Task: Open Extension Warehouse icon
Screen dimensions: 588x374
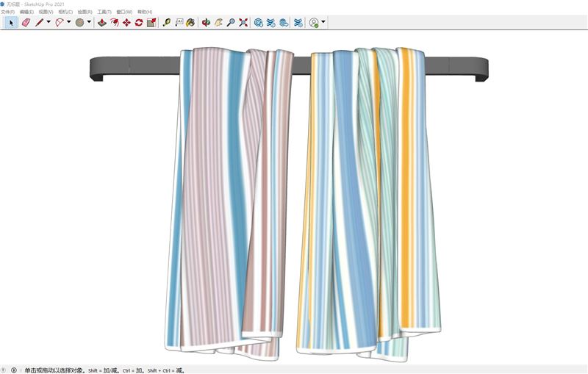Action: point(270,23)
